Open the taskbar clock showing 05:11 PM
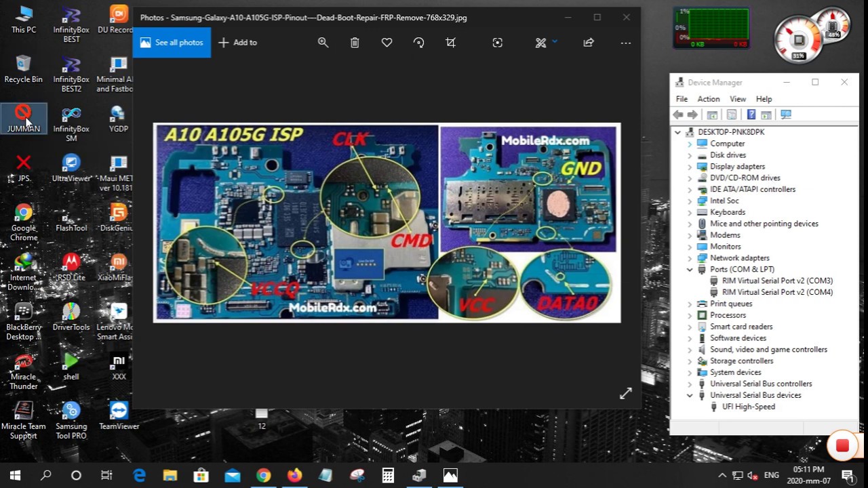Viewport: 868px width, 488px height. click(808, 475)
